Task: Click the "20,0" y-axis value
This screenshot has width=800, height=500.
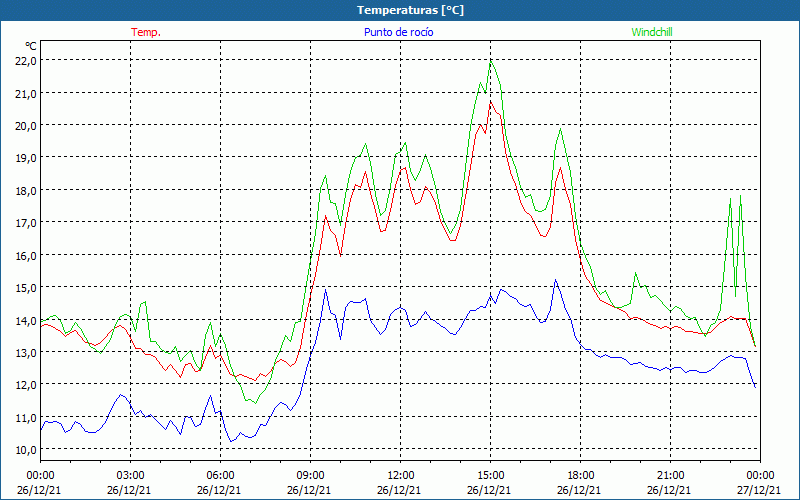Action: (x=26, y=125)
